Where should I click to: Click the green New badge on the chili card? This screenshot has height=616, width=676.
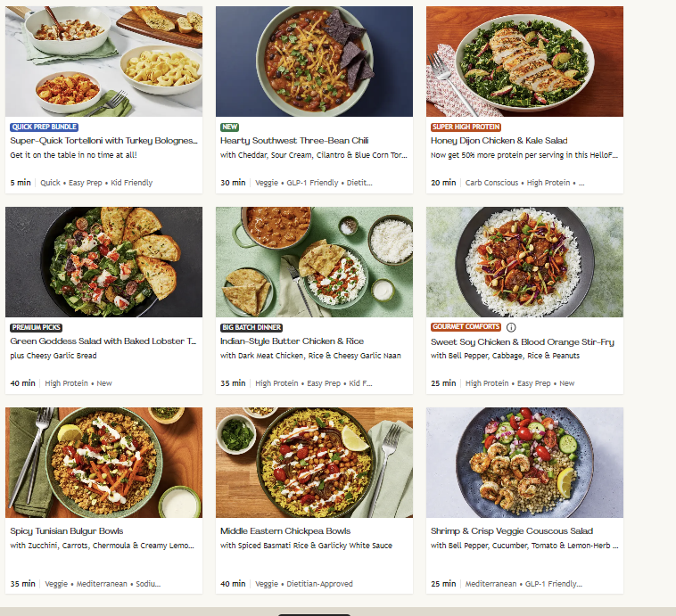(230, 127)
